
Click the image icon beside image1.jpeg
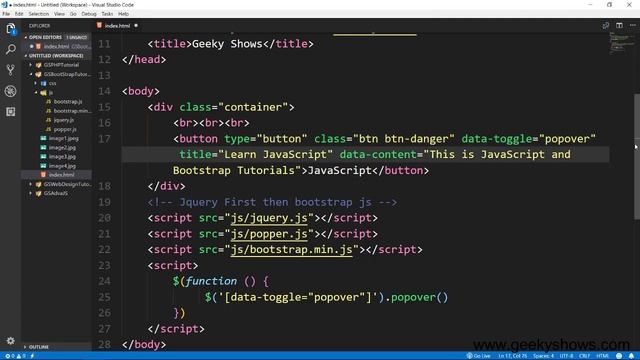[43, 138]
